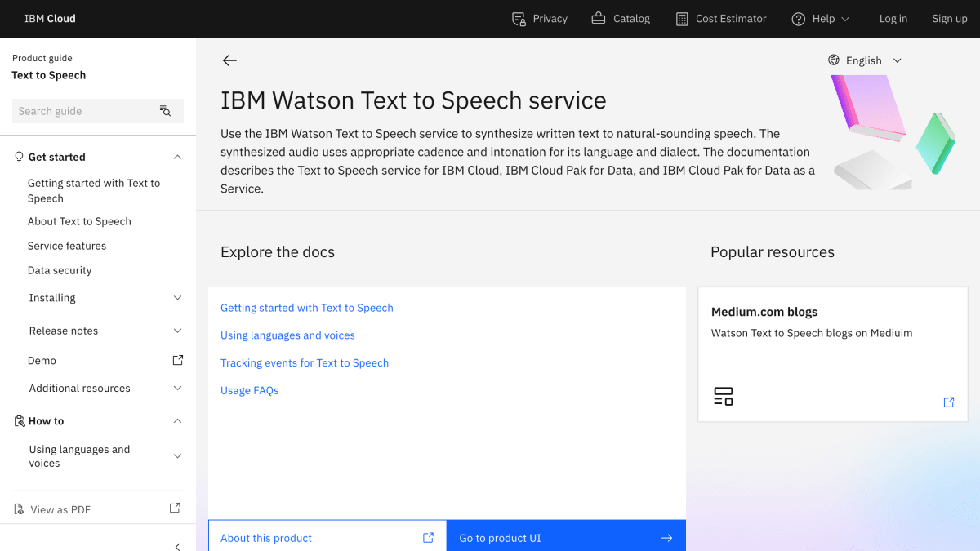Open the Medium.com blogs resource card
This screenshot has height=551, width=980.
[833, 354]
